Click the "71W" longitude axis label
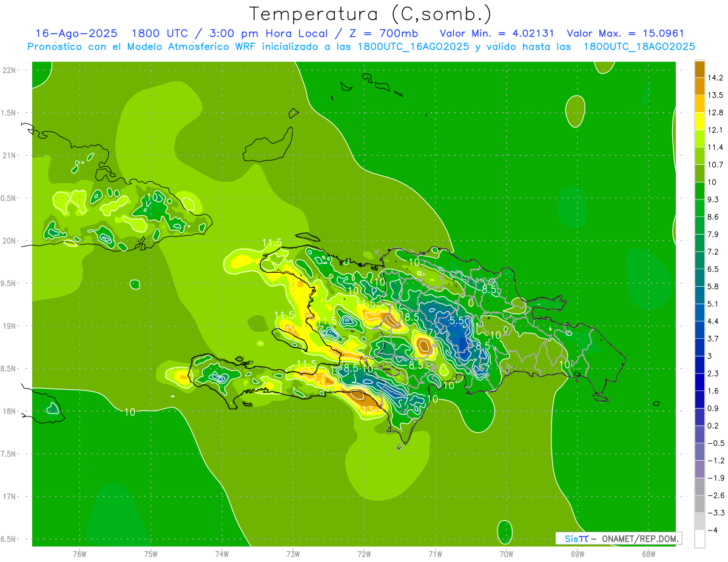 pyautogui.click(x=435, y=554)
